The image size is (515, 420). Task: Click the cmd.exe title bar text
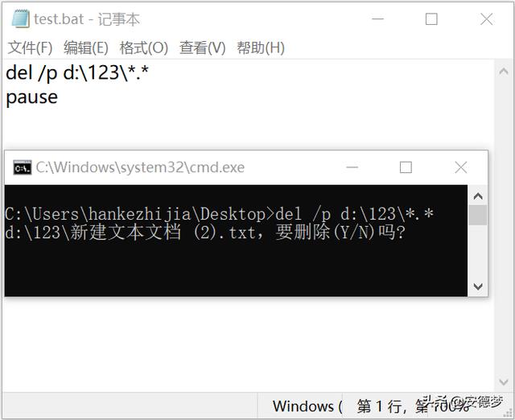pos(140,167)
